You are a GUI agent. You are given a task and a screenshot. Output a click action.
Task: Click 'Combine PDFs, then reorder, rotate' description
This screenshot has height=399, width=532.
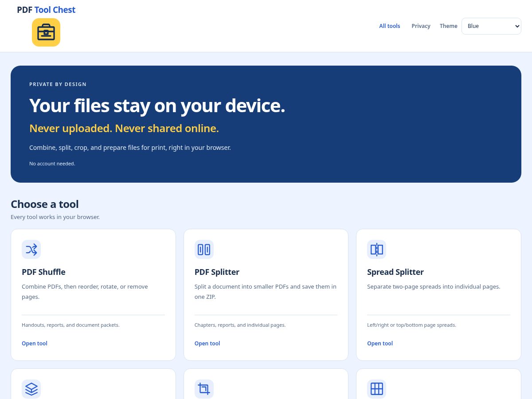[x=85, y=292]
